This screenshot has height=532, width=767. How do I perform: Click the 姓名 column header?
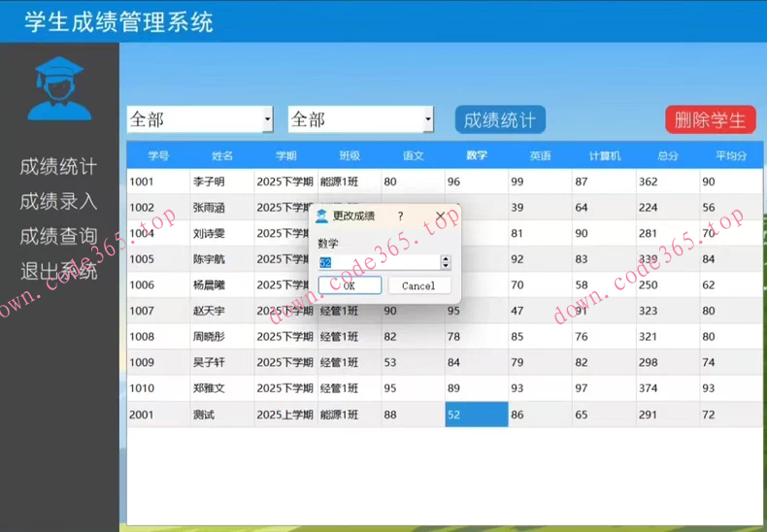pyautogui.click(x=222, y=156)
